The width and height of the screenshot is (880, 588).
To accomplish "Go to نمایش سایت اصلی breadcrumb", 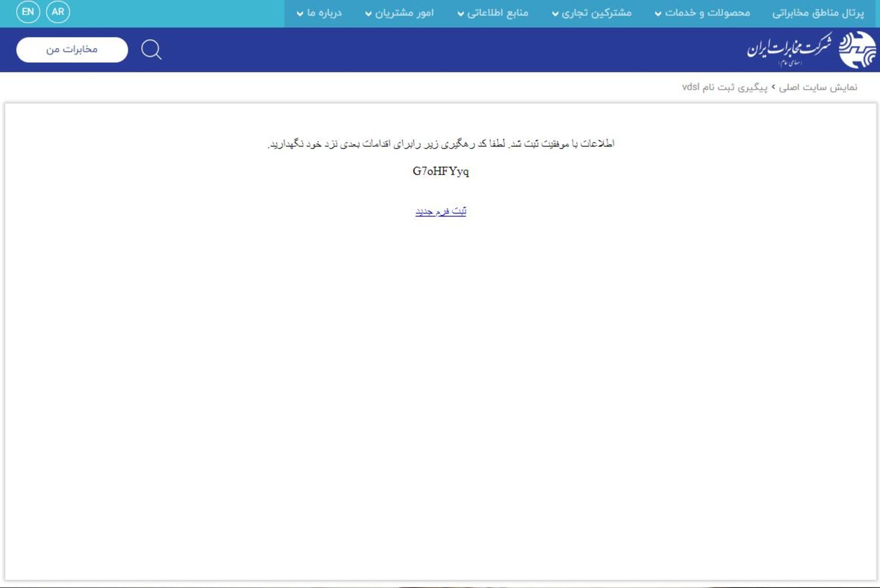I will (818, 87).
